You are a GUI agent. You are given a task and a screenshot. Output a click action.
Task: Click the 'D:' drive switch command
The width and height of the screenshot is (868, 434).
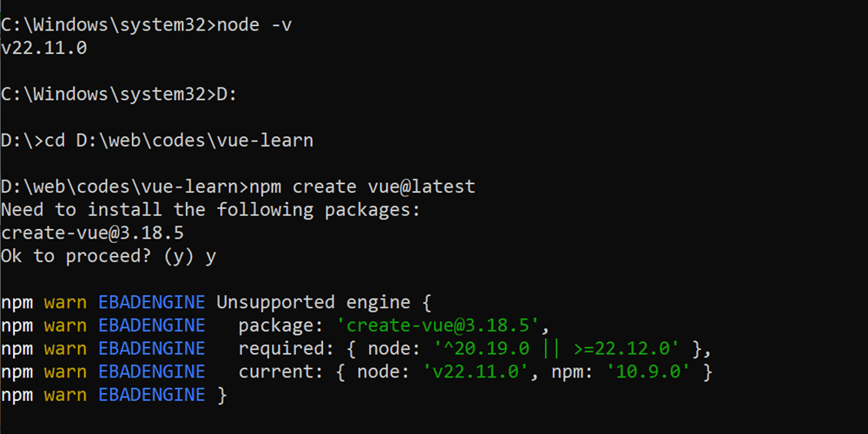coord(227,94)
